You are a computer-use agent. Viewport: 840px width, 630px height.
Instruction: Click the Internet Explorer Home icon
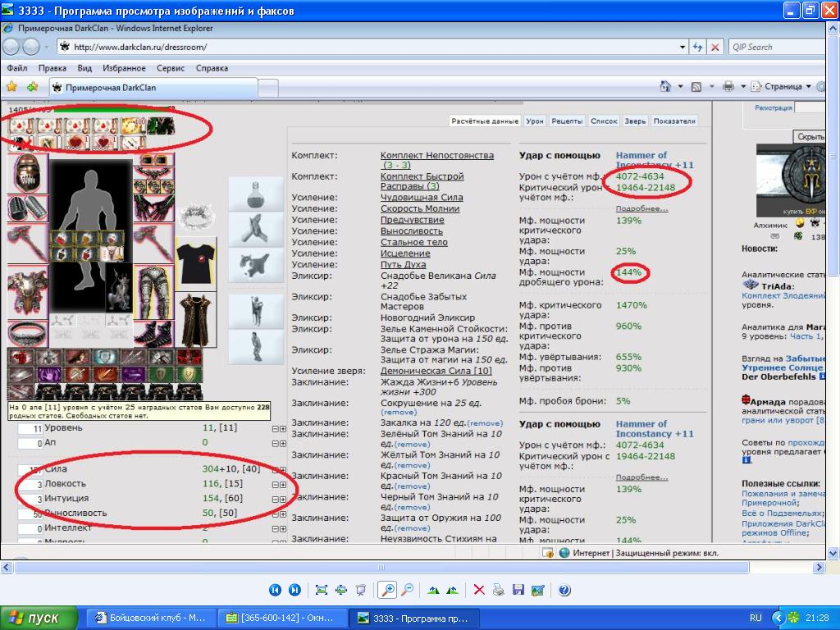(665, 86)
